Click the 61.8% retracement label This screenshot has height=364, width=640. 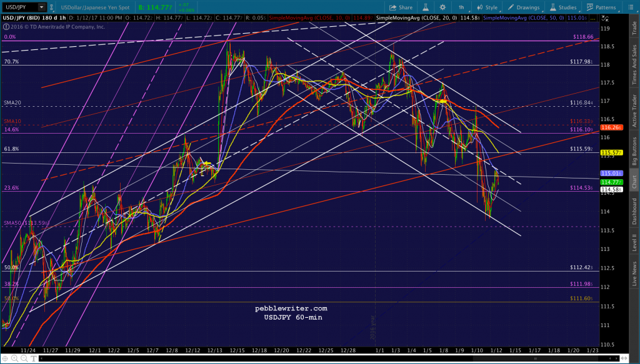tap(11, 149)
